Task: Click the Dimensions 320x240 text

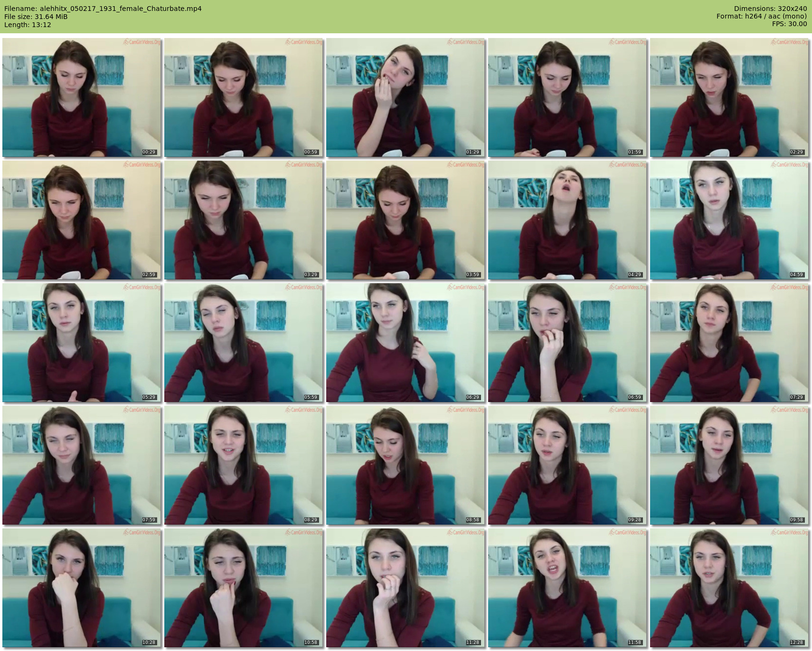Action: (x=770, y=9)
